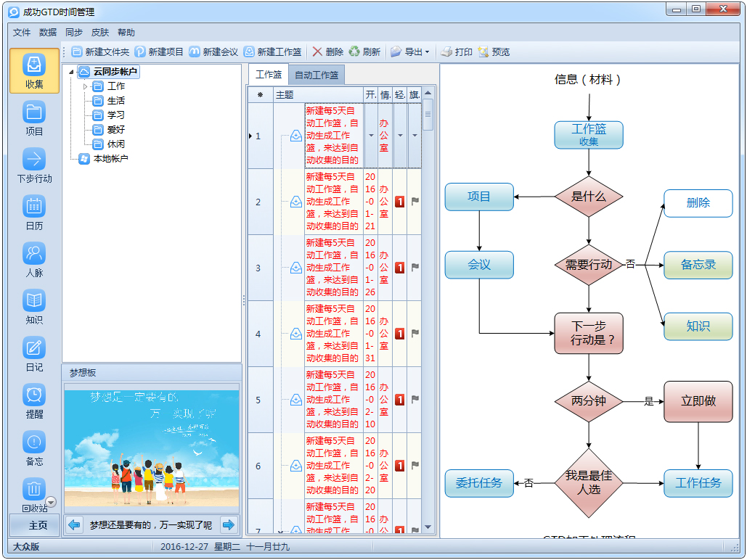
Task: Click the table list scroll down arrow
Action: pos(428,527)
